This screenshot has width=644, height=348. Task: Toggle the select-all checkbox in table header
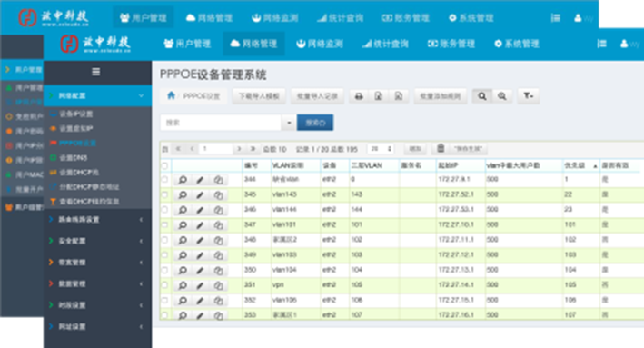pyautogui.click(x=164, y=165)
